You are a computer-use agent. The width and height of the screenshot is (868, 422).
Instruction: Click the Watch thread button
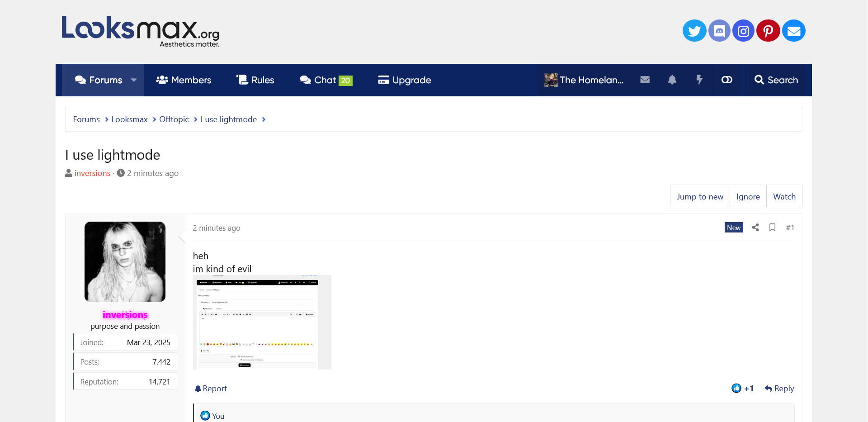click(x=784, y=196)
